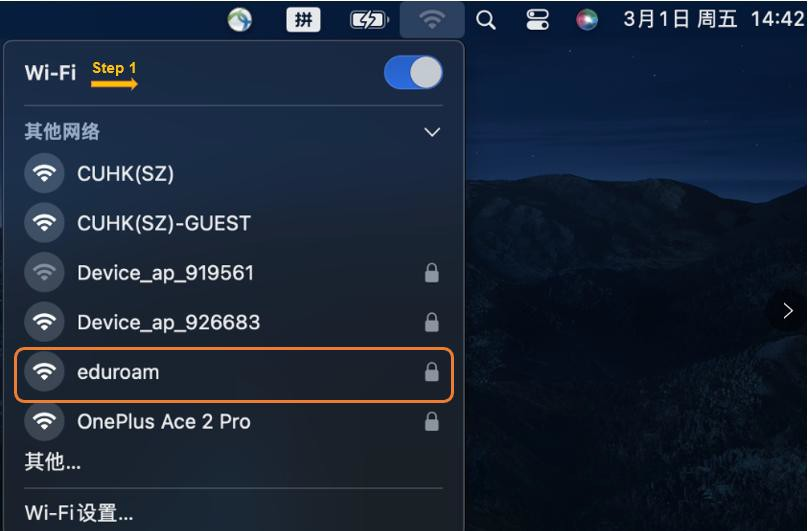Collapse the 其他网络 section chevron

point(432,133)
